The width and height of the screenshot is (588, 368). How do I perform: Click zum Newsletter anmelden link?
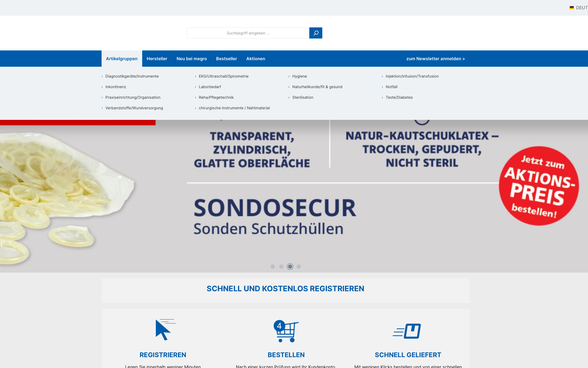click(436, 59)
